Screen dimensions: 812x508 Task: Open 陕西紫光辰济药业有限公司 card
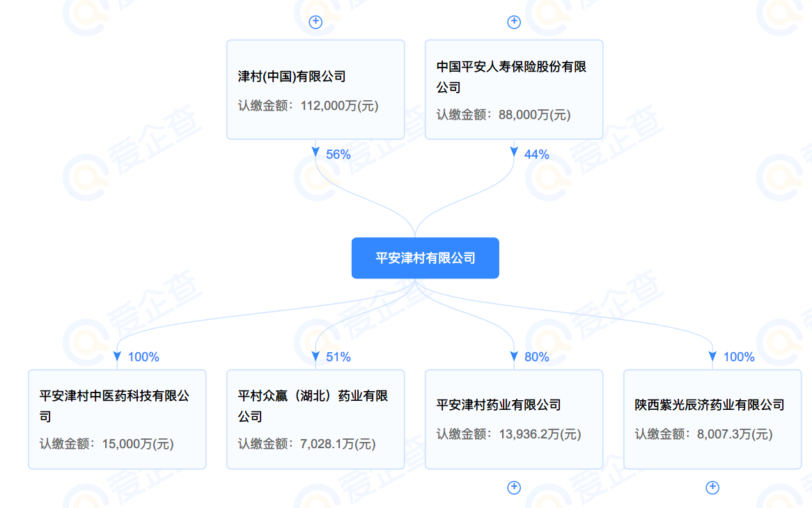pyautogui.click(x=712, y=419)
